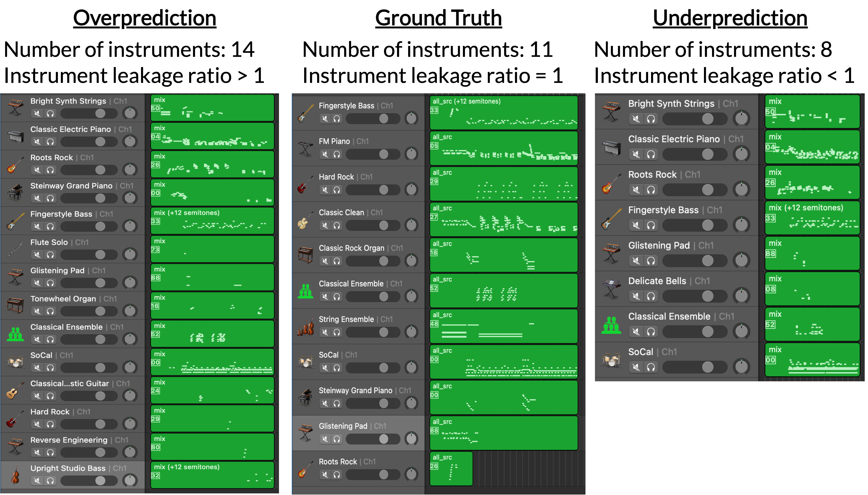This screenshot has width=868, height=495.
Task: Select the Roots Rock all_src MIDI region
Action: 451,468
